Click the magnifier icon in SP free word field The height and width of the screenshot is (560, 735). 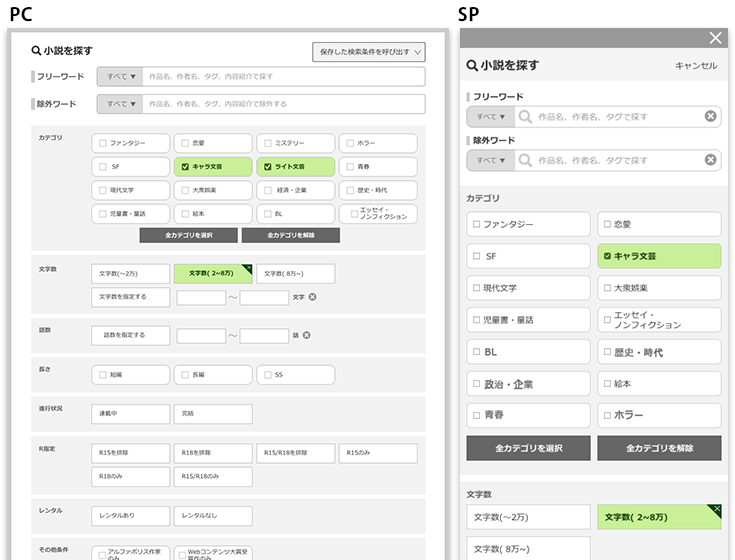coord(525,117)
